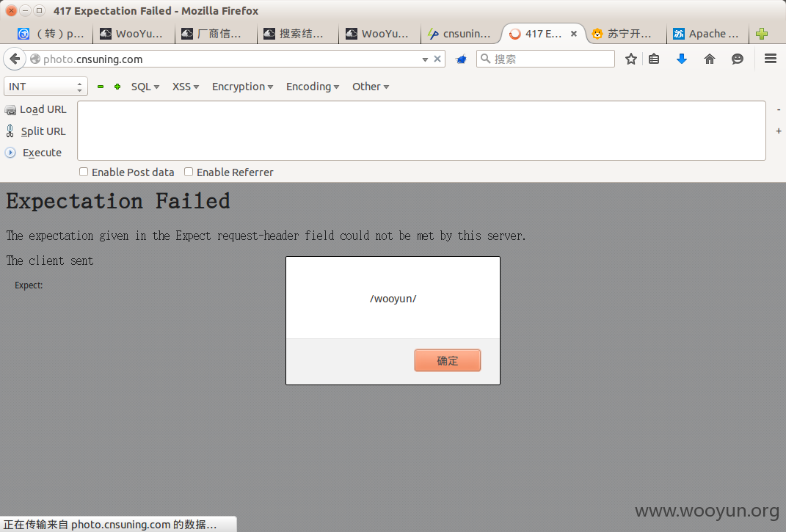
Task: Expand the XSS menu
Action: click(186, 87)
